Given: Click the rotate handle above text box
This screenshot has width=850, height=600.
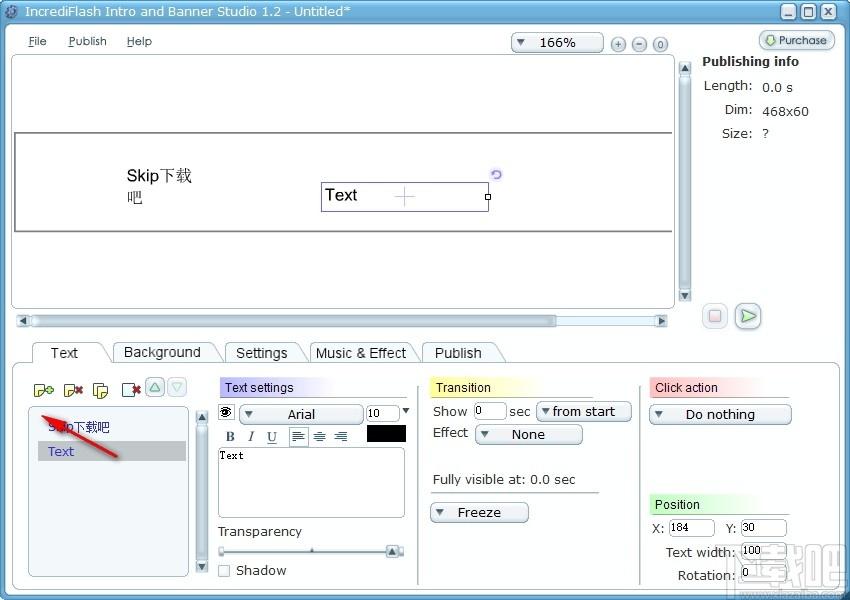Looking at the screenshot, I should 496,175.
